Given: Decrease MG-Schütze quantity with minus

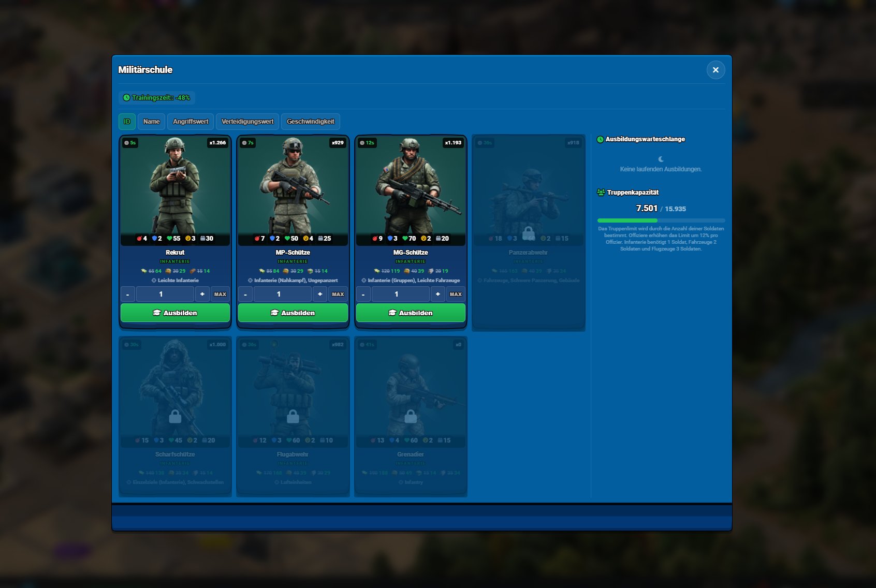Looking at the screenshot, I should tap(363, 294).
